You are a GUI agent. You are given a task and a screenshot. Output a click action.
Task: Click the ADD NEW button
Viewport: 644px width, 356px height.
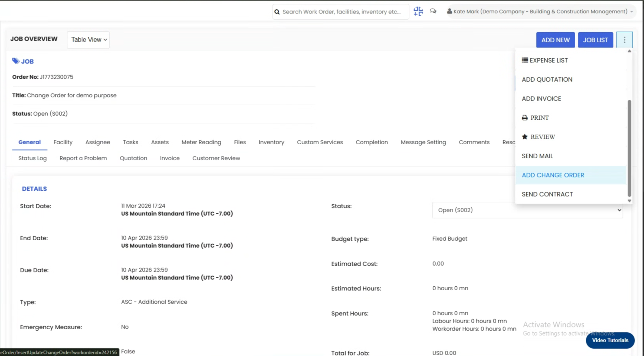point(555,40)
